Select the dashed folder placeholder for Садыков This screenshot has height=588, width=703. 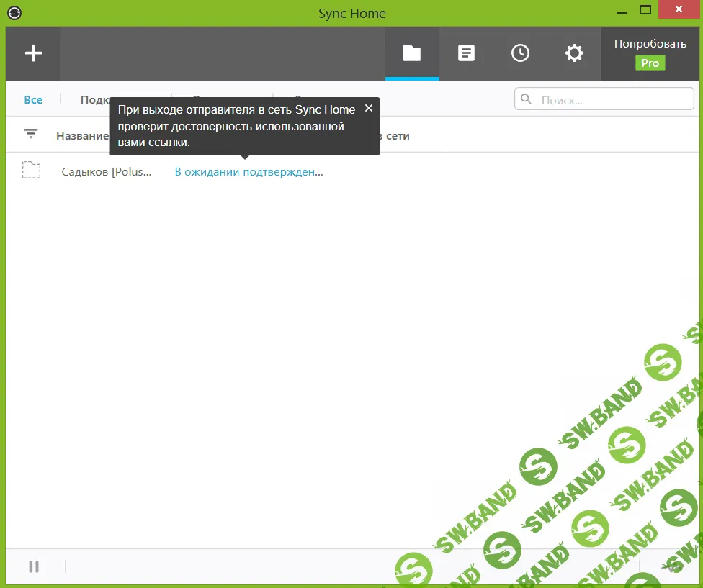click(x=31, y=171)
